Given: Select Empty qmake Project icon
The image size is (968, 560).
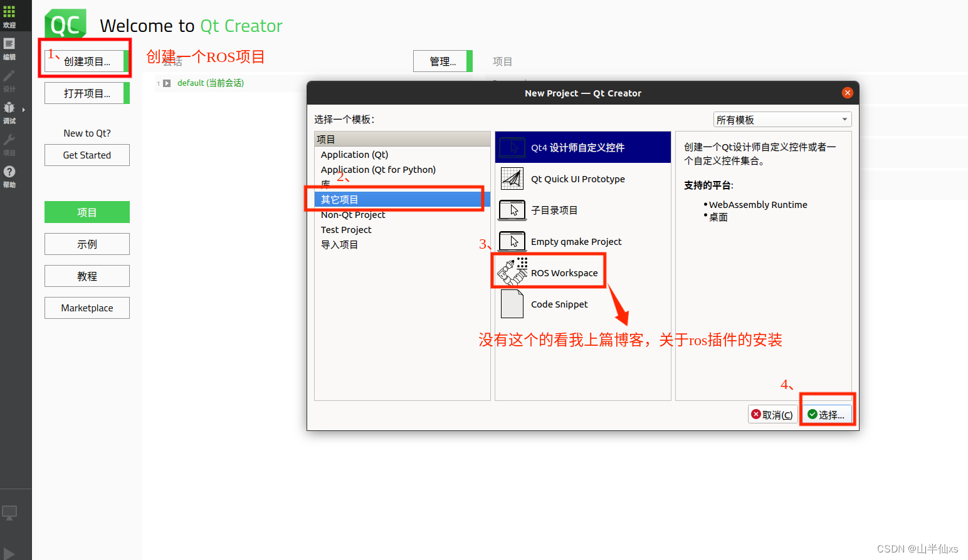Looking at the screenshot, I should 512,241.
